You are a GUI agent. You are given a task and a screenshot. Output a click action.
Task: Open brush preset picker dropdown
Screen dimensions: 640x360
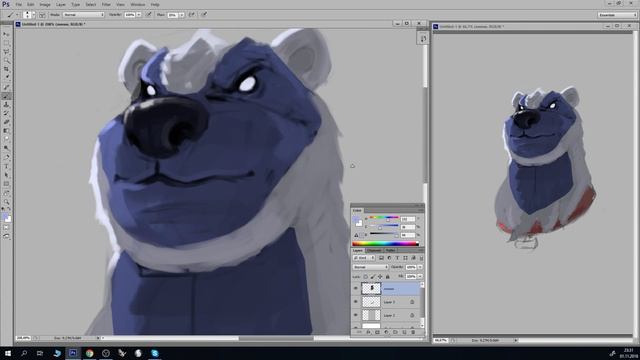pos(33,15)
